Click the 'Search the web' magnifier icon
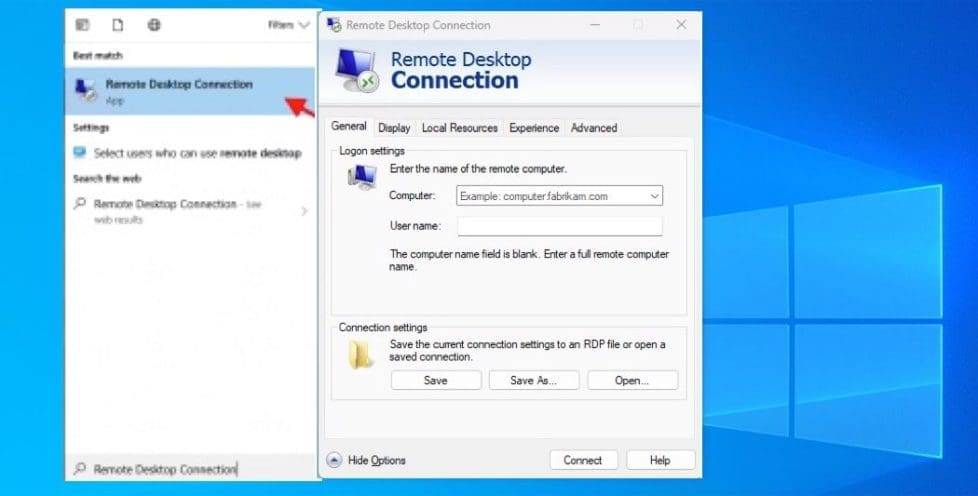This screenshot has height=496, width=978. click(80, 204)
